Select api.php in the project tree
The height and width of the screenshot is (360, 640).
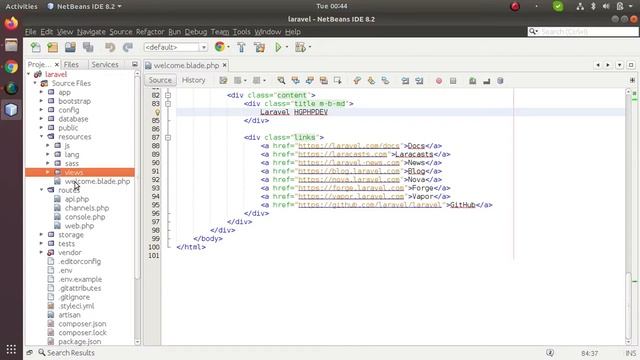77,199
